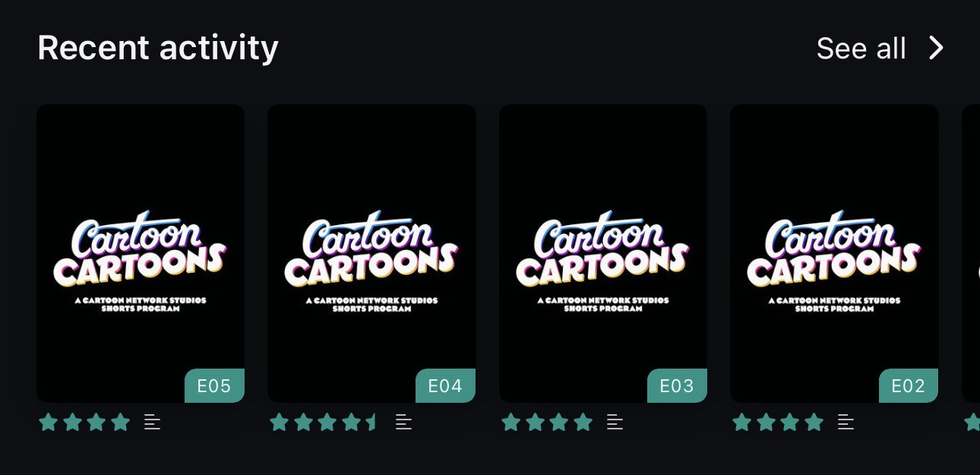Click the E05 episode badge

tap(214, 386)
